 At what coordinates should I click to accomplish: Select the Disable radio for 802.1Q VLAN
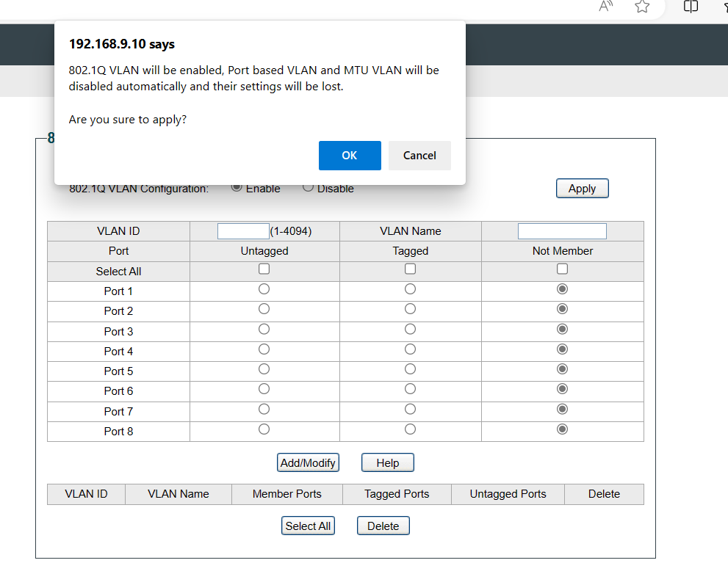coord(309,188)
